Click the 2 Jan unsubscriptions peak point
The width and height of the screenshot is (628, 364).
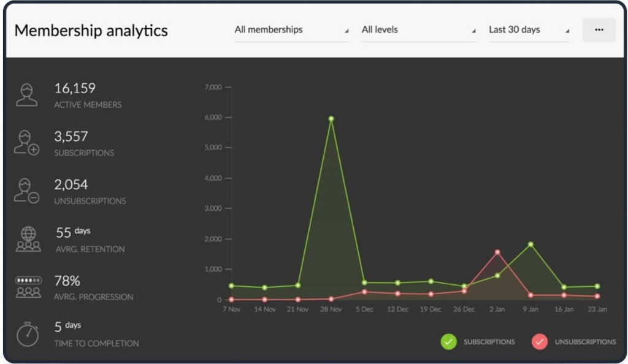497,252
